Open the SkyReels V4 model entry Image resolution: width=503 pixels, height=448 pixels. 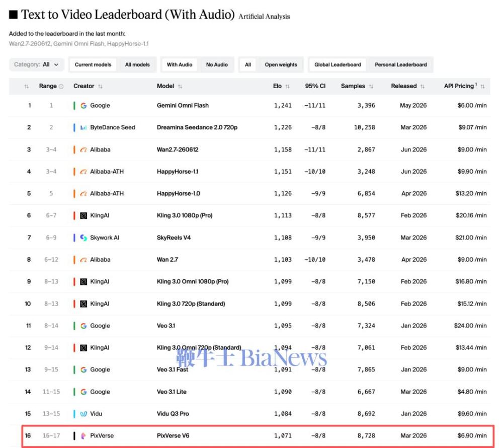click(x=174, y=238)
